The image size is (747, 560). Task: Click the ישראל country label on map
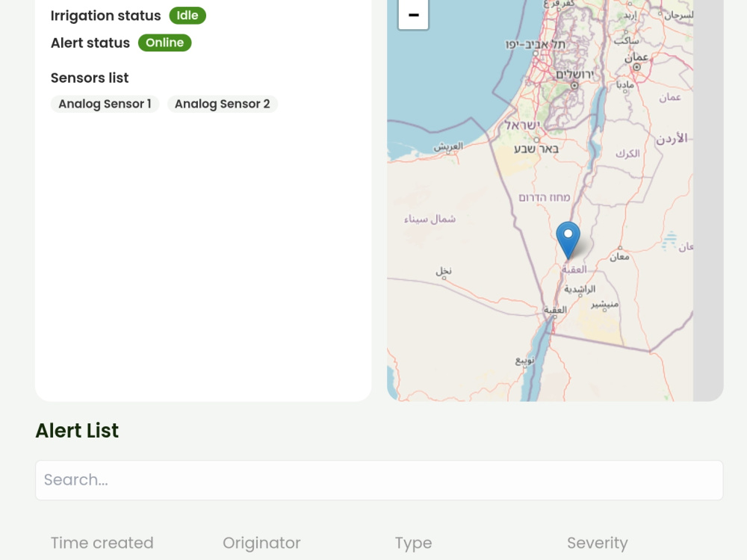point(522,125)
